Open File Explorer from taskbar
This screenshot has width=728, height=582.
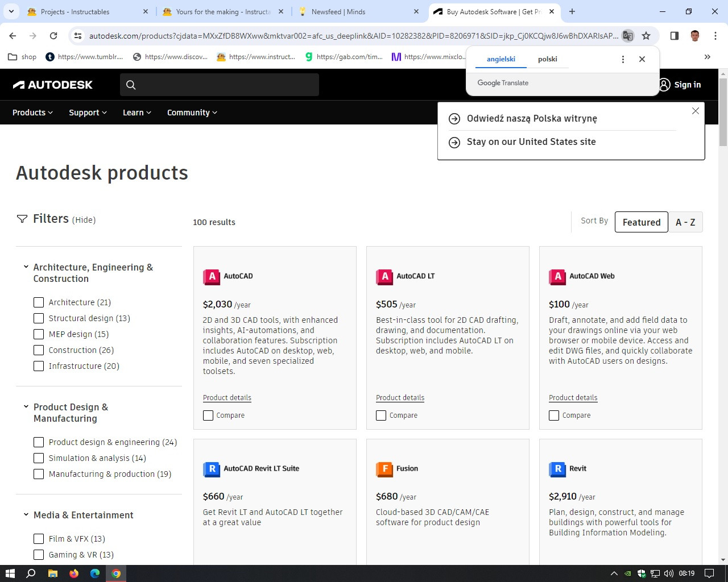52,573
